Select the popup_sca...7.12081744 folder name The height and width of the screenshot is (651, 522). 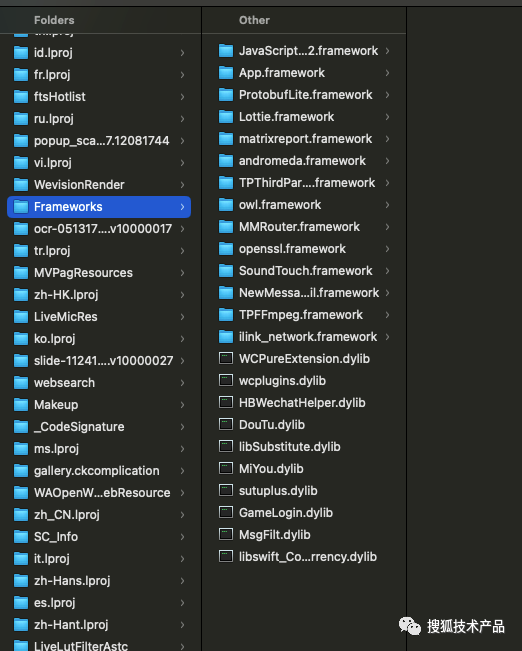pos(101,141)
